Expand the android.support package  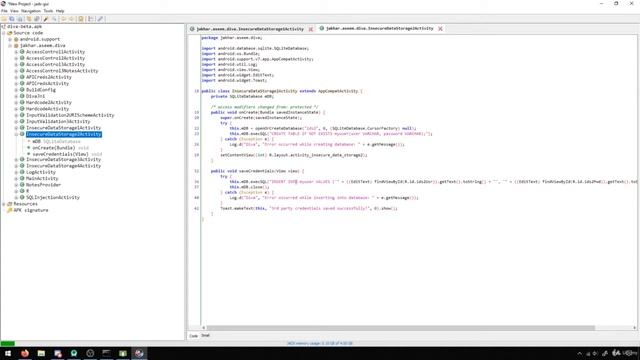(x=10, y=39)
